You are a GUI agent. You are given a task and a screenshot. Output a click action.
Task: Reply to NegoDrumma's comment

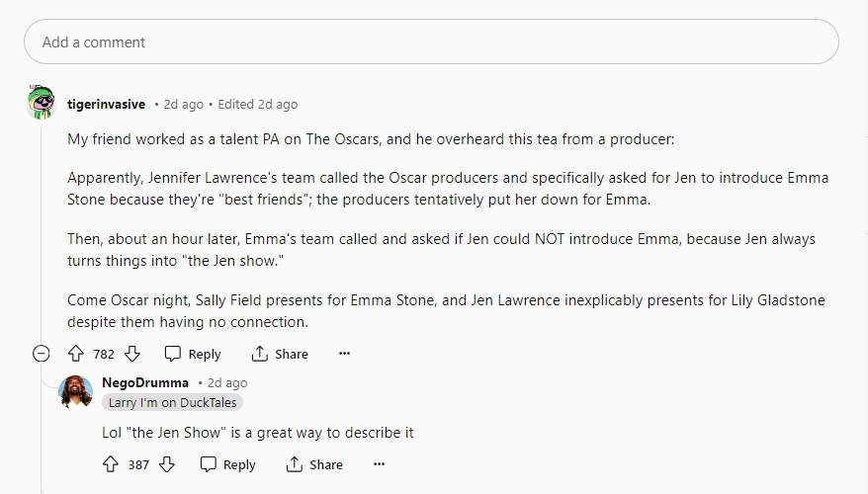click(227, 464)
